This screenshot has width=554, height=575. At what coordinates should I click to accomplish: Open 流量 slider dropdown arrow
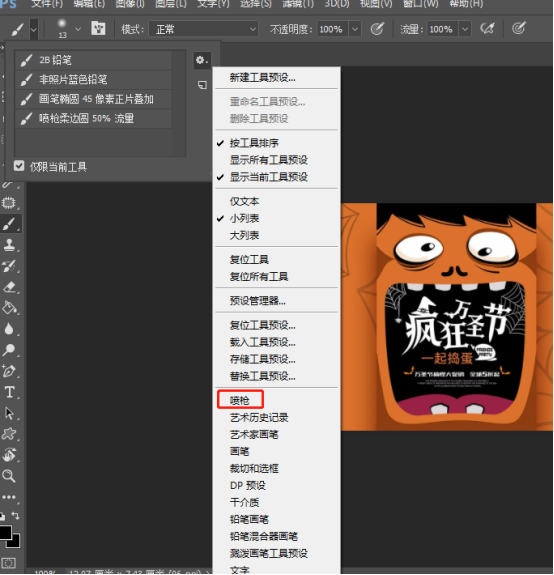coord(465,29)
